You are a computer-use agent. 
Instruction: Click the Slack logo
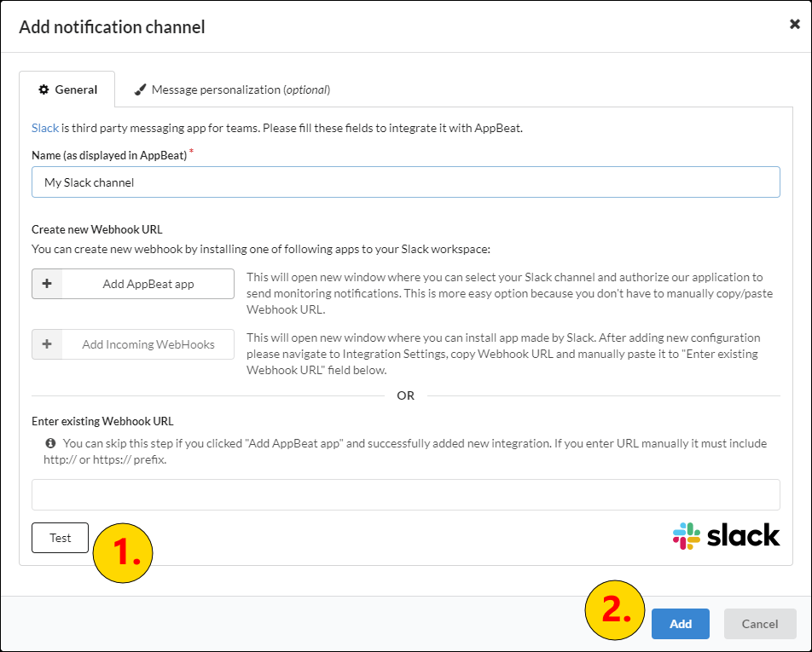tap(726, 535)
